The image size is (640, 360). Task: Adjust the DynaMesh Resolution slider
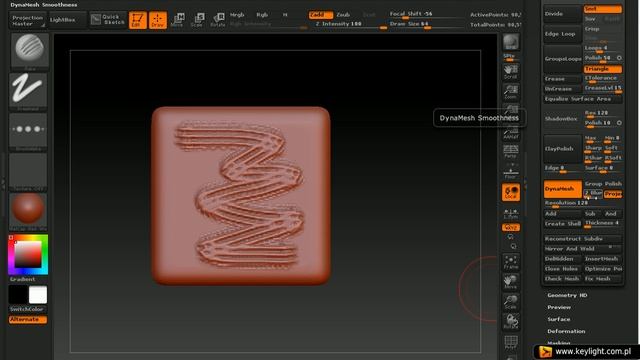click(582, 203)
